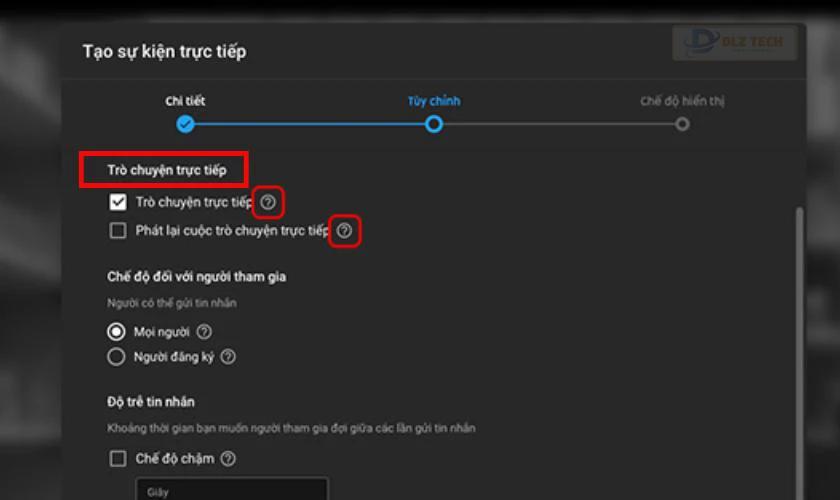This screenshot has height=500, width=840.
Task: Click the Độ trễ tin nhắn heading
Action: click(151, 402)
